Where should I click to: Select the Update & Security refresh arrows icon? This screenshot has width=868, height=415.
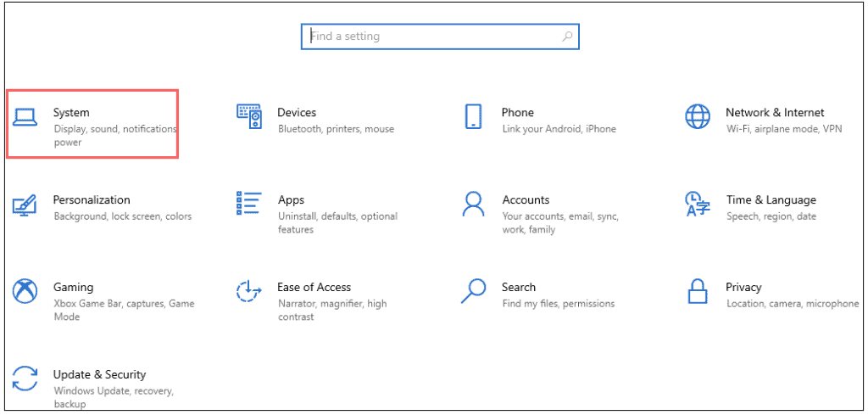pyautogui.click(x=25, y=379)
